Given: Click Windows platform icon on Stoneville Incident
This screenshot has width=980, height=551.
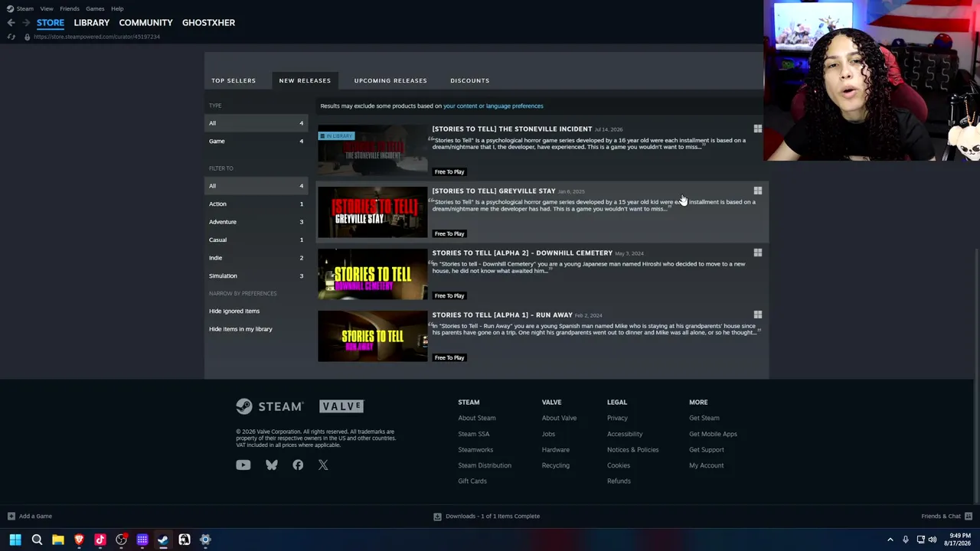Looking at the screenshot, I should pyautogui.click(x=758, y=129).
